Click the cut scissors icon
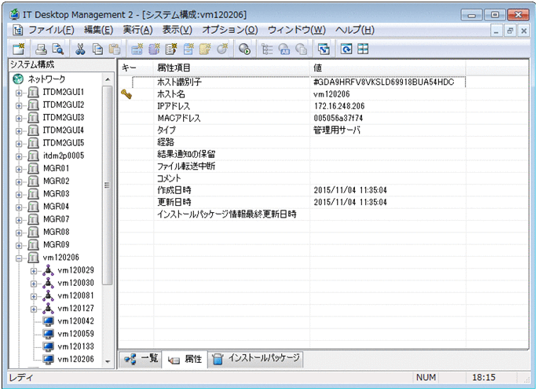 pos(80,49)
